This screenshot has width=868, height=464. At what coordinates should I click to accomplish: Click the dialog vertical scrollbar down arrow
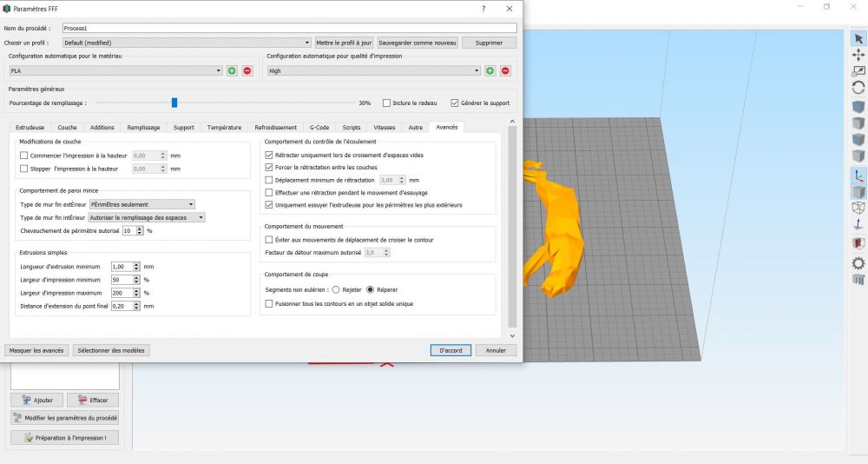pyautogui.click(x=512, y=335)
